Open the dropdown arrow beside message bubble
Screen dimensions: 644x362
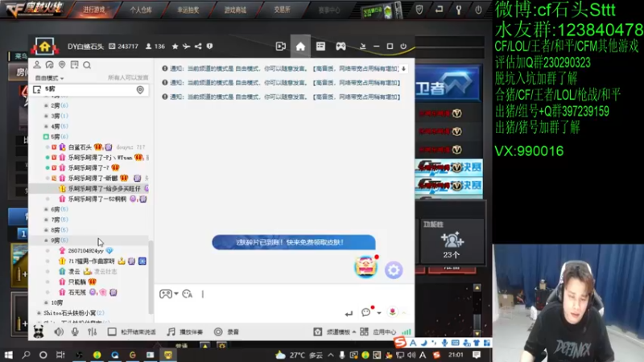click(x=379, y=313)
